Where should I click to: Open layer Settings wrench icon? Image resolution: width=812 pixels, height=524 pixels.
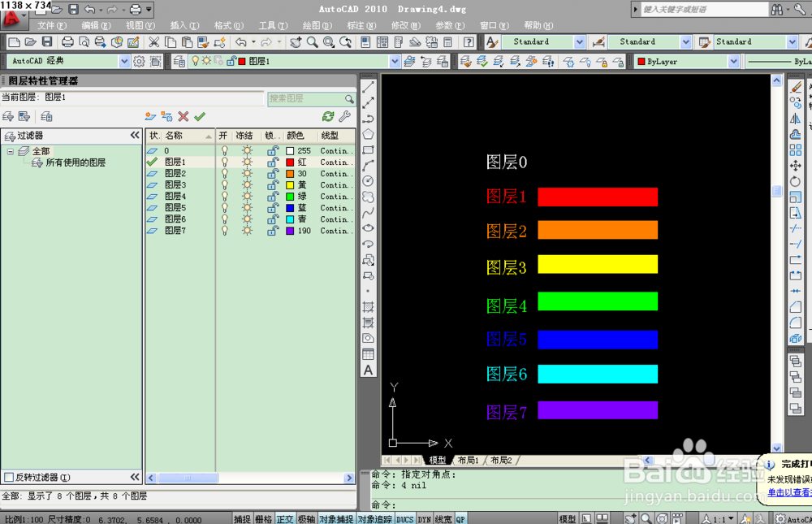(344, 117)
